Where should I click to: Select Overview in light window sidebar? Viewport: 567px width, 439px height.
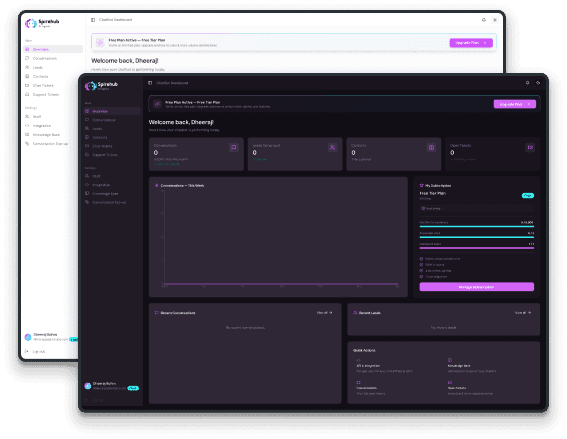tap(53, 49)
